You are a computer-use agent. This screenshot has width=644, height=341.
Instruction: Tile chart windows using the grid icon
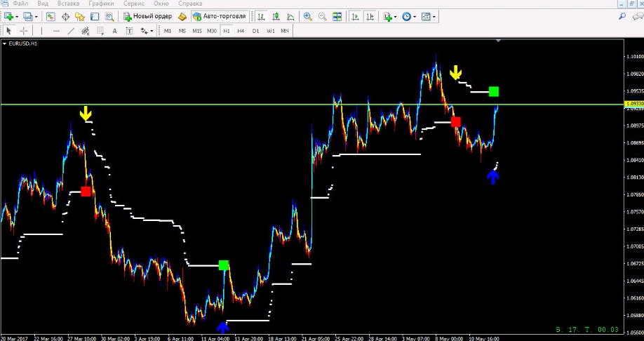coord(337,16)
